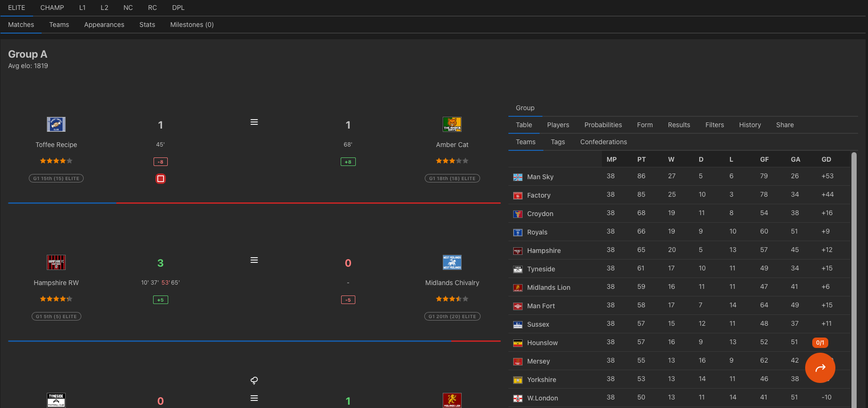Select the Hampshire RW club badge
The height and width of the screenshot is (408, 868).
[56, 262]
